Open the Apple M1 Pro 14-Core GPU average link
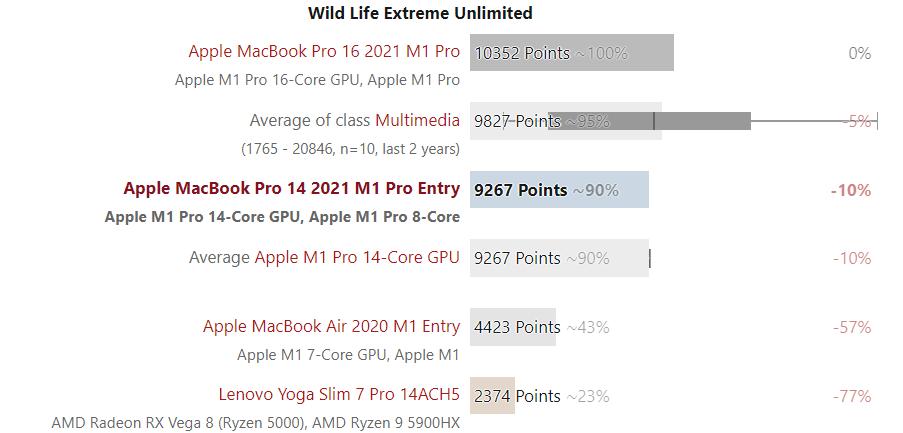 click(357, 257)
